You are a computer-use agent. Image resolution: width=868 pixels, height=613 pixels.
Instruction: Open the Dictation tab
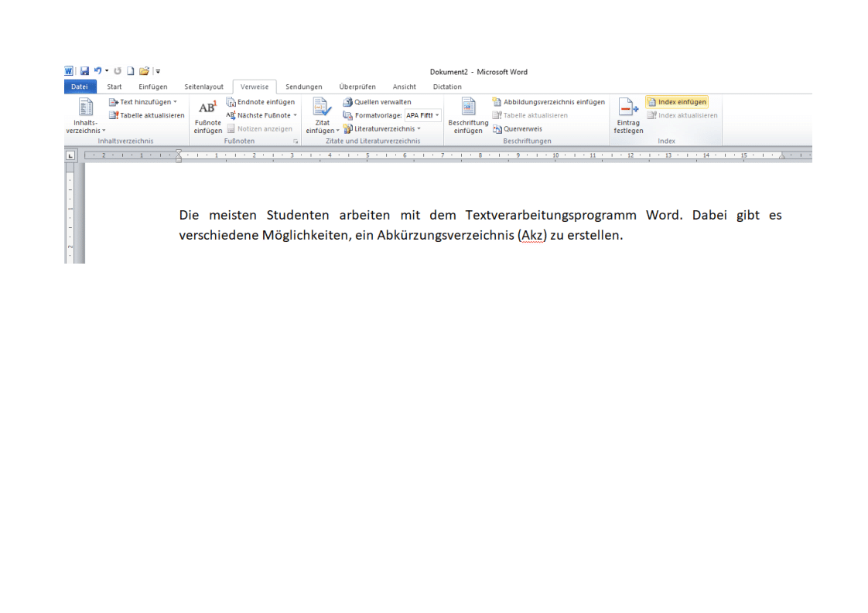[x=447, y=87]
